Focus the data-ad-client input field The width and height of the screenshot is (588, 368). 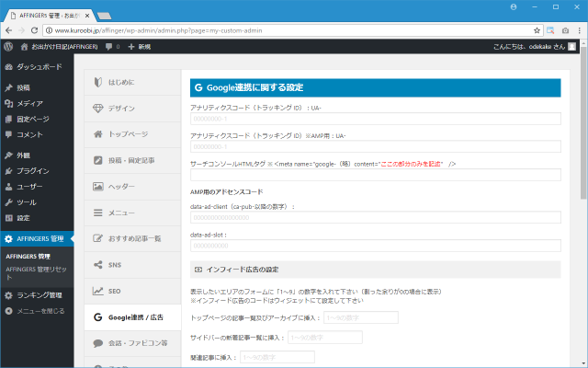tap(375, 217)
